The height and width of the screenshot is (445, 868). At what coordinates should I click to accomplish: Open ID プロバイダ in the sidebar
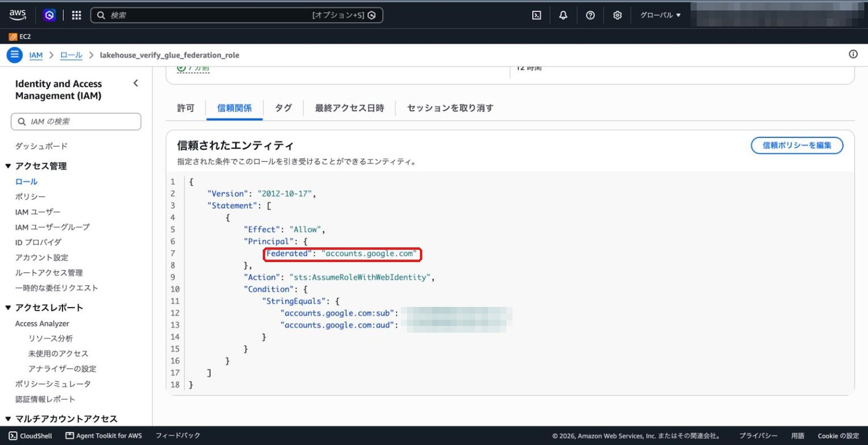[38, 242]
